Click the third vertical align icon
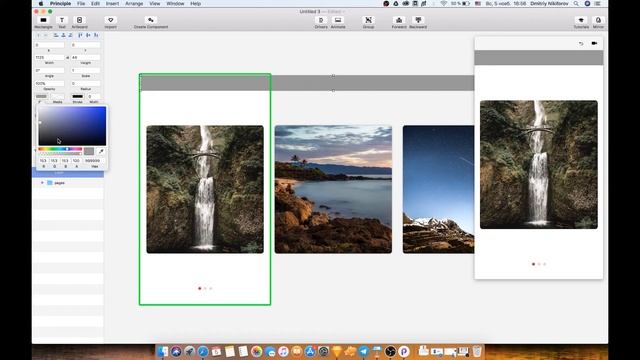The width and height of the screenshot is (640, 360). [x=96, y=36]
